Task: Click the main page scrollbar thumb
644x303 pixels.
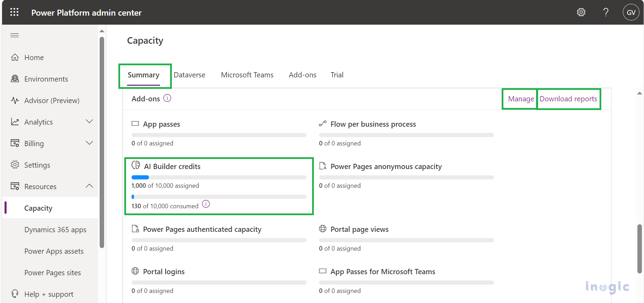Action: click(639, 249)
